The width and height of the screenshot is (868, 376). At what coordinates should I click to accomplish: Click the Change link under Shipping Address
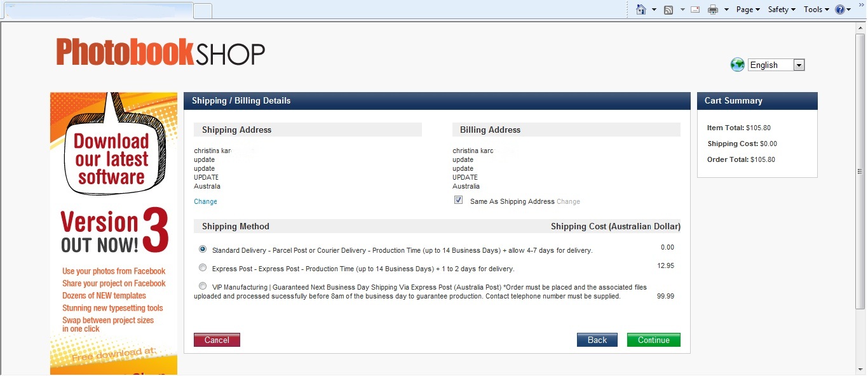coord(205,201)
